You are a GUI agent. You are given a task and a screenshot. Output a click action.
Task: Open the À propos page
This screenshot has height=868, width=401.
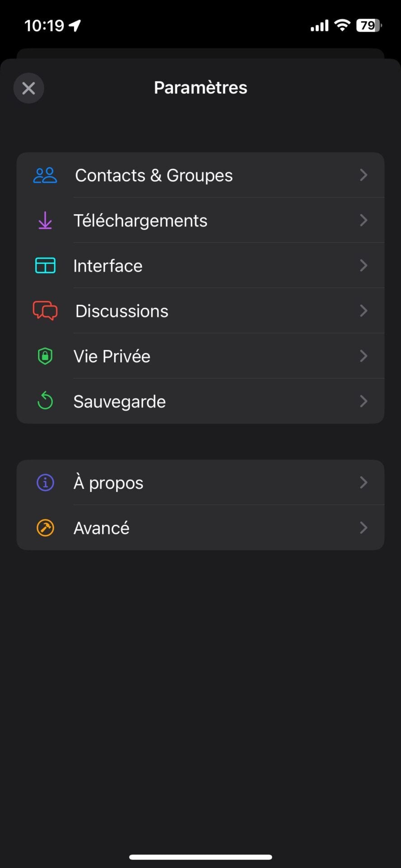109,483
